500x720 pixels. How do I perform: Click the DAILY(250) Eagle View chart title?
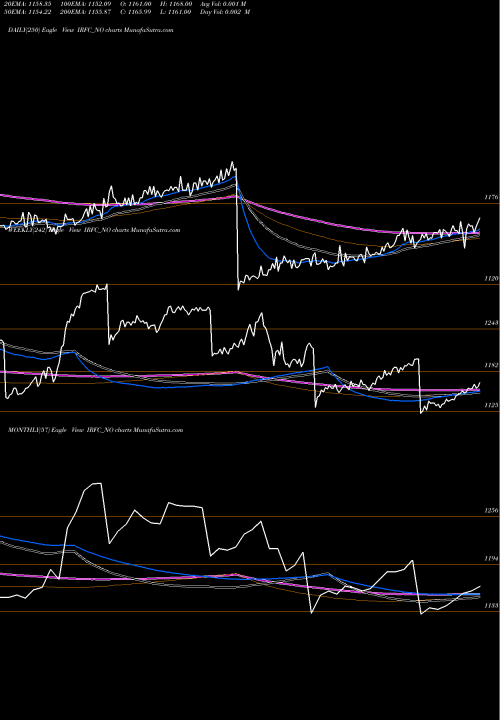pos(90,30)
